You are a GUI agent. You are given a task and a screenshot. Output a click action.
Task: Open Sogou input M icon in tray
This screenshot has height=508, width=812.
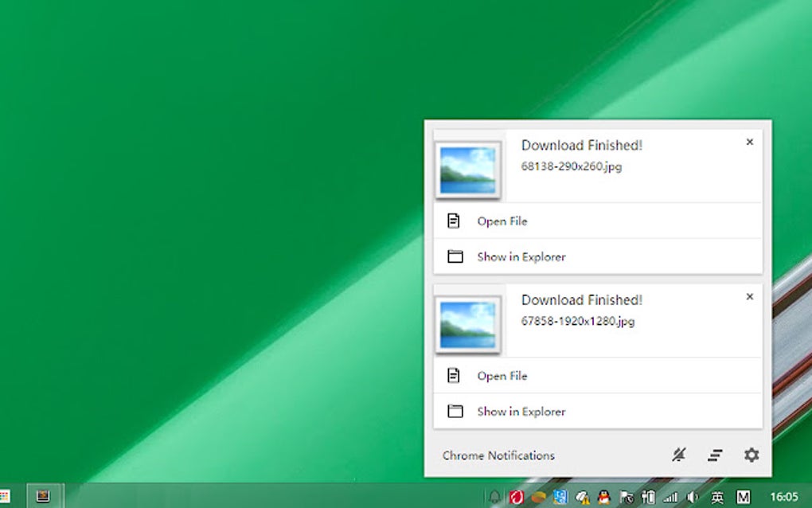pos(744,498)
